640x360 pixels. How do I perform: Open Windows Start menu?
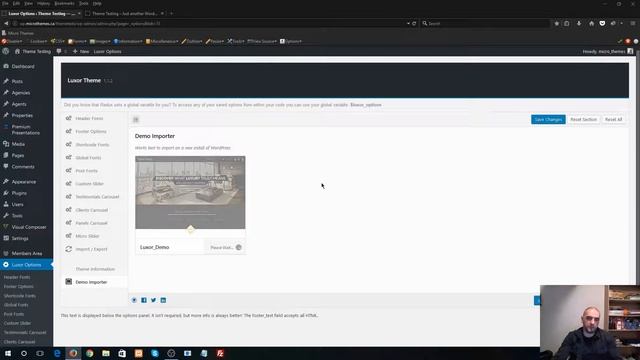tap(8, 353)
